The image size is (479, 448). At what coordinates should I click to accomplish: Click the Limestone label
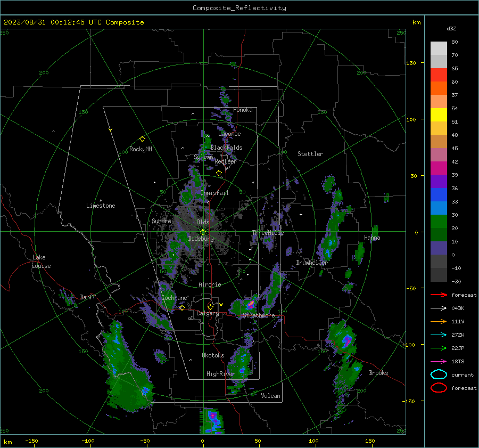pos(101,206)
